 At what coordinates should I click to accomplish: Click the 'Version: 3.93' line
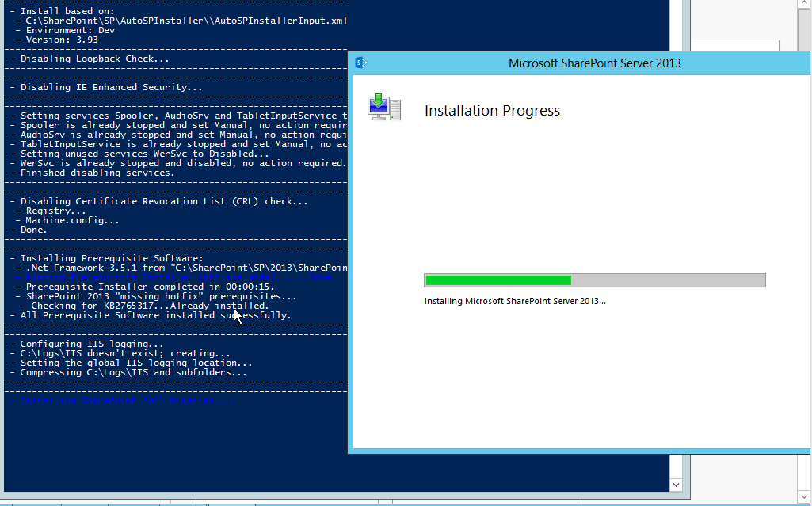tap(57, 40)
